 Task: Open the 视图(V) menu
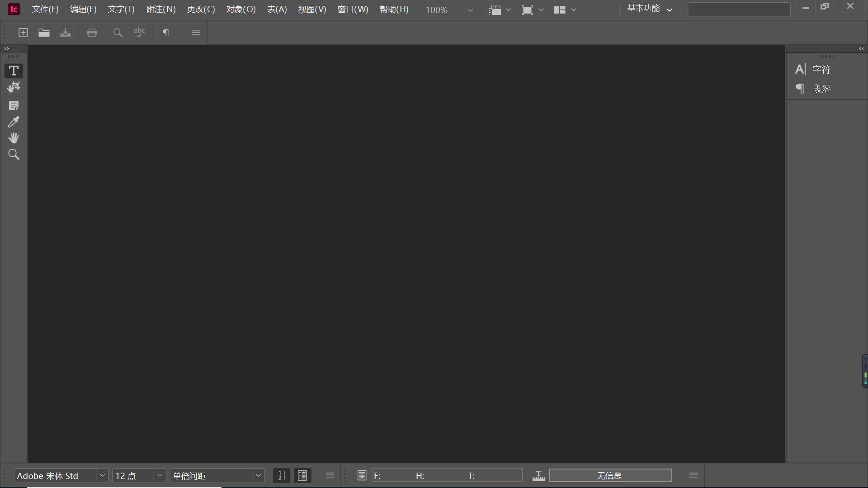pos(312,9)
